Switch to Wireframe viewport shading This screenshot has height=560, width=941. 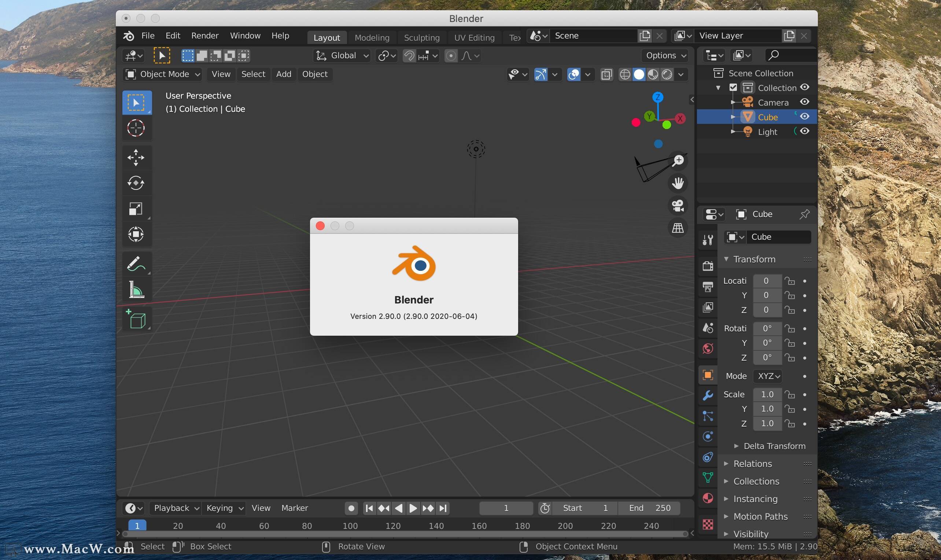(625, 75)
